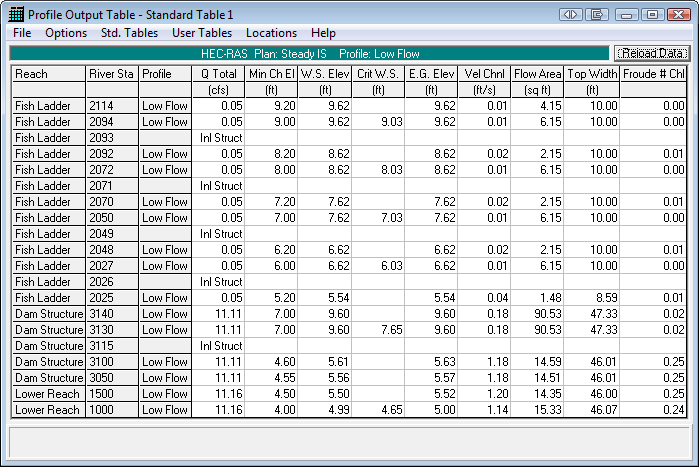
Task: Open the File menu
Action: point(22,33)
